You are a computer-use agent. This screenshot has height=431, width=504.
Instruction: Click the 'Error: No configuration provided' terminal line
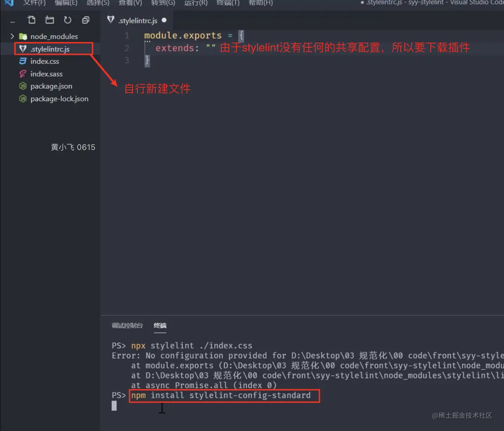point(308,355)
